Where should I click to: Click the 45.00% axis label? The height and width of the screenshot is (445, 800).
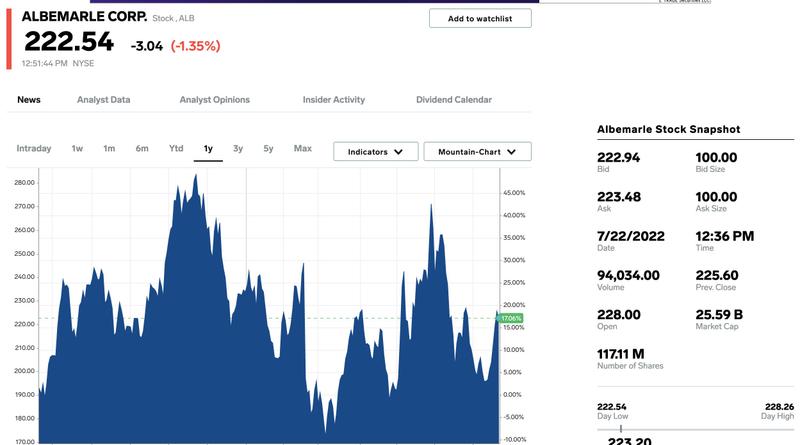(x=514, y=192)
